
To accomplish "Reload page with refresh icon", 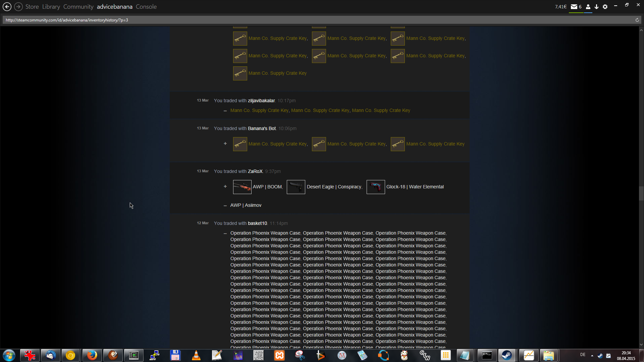I will [637, 20].
